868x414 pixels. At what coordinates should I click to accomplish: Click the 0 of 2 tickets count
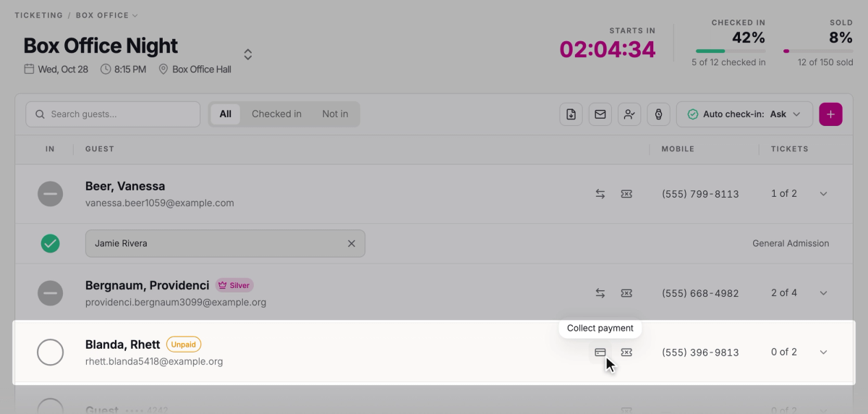point(784,352)
